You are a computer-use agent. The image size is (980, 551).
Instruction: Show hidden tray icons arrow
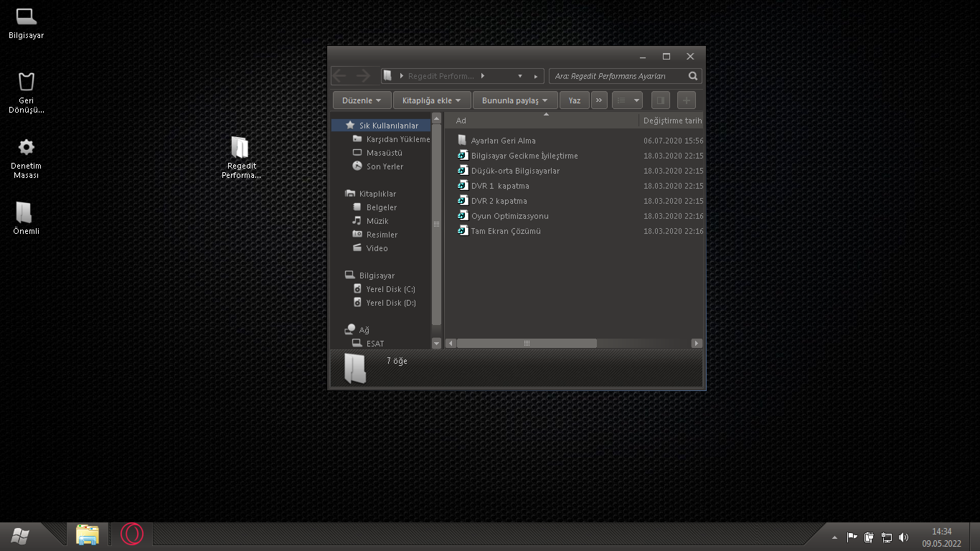click(834, 537)
